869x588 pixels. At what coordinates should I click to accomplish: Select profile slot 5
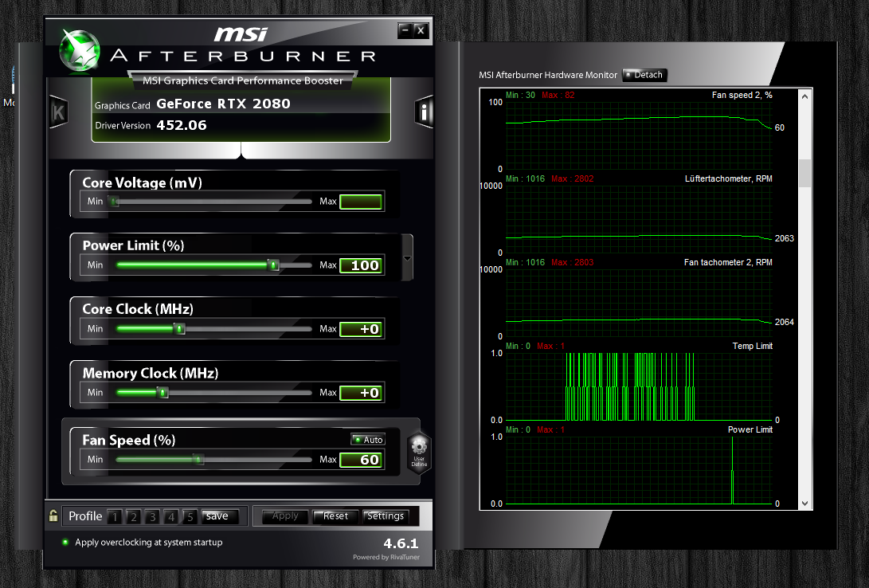190,516
